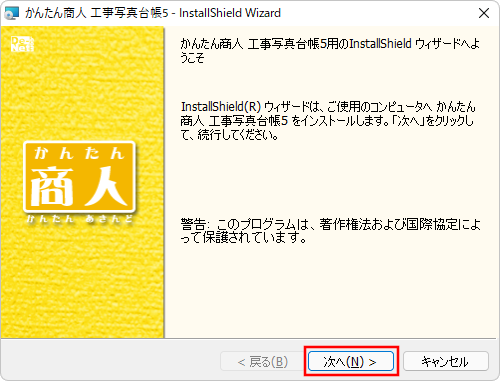Click the 次へ(N) > button

351,361
